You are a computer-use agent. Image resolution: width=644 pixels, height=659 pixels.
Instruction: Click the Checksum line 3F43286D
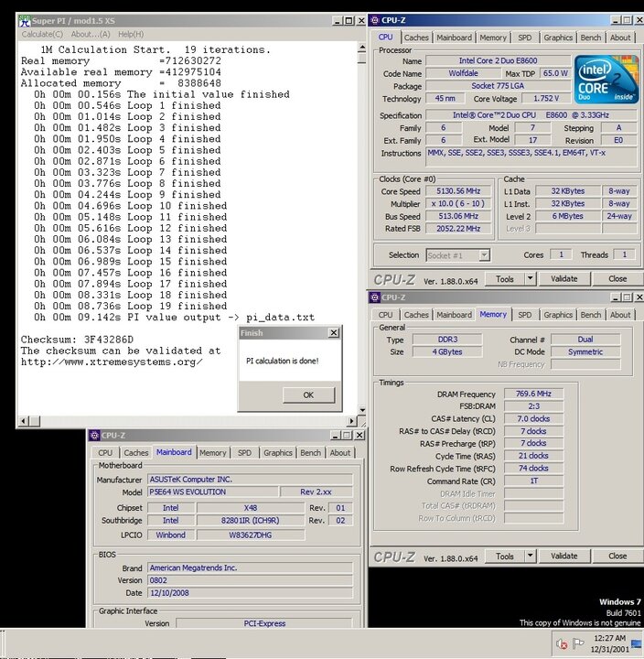click(x=77, y=340)
